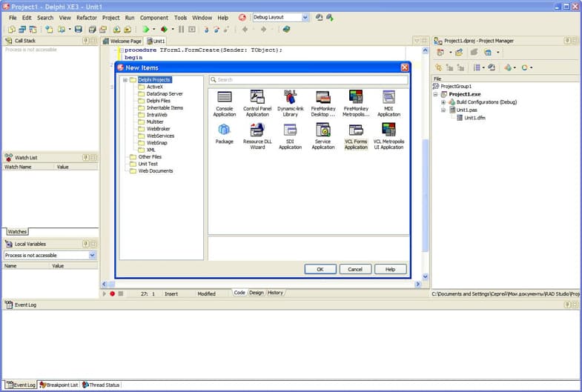Open the Run button dropdown arrow

pos(153,30)
